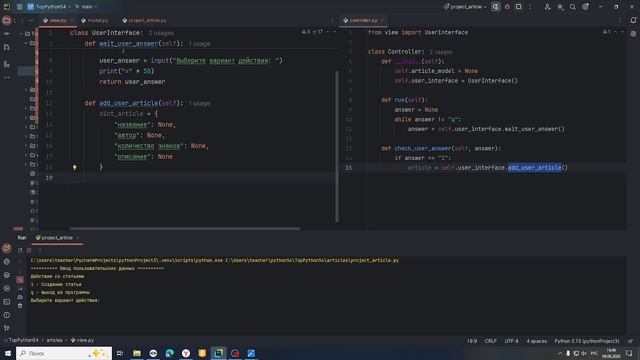Open File Explorer from taskbar

[137, 353]
